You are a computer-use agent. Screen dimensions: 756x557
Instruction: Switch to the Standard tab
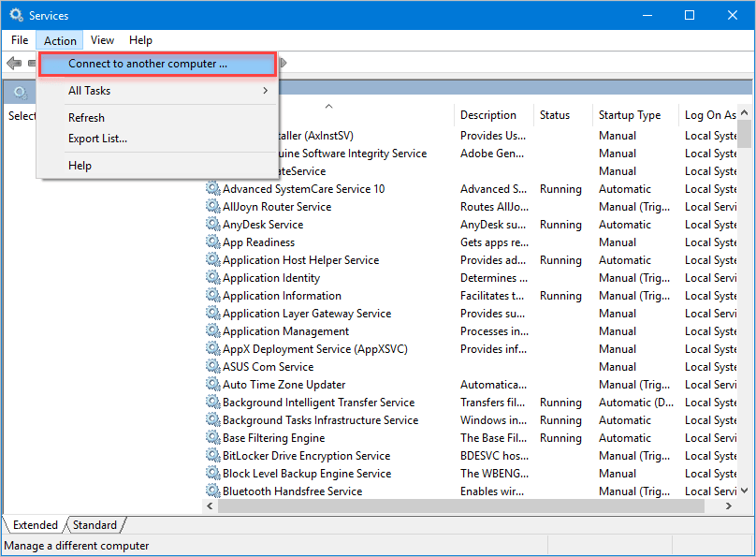click(94, 525)
